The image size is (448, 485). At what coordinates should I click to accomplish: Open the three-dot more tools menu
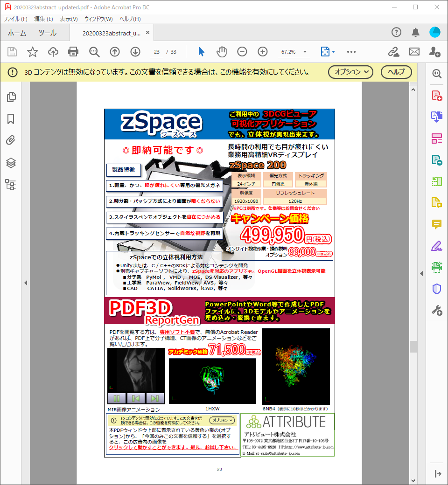(x=351, y=52)
